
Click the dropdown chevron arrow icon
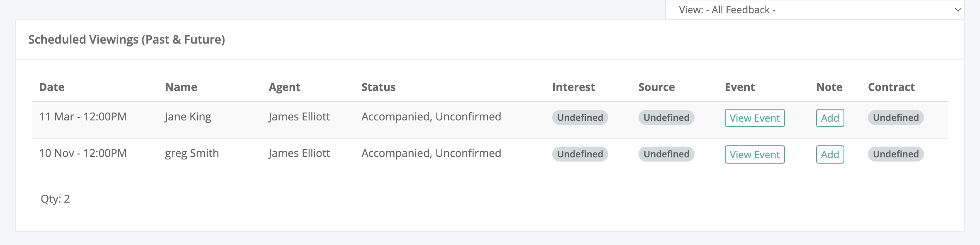click(x=958, y=10)
